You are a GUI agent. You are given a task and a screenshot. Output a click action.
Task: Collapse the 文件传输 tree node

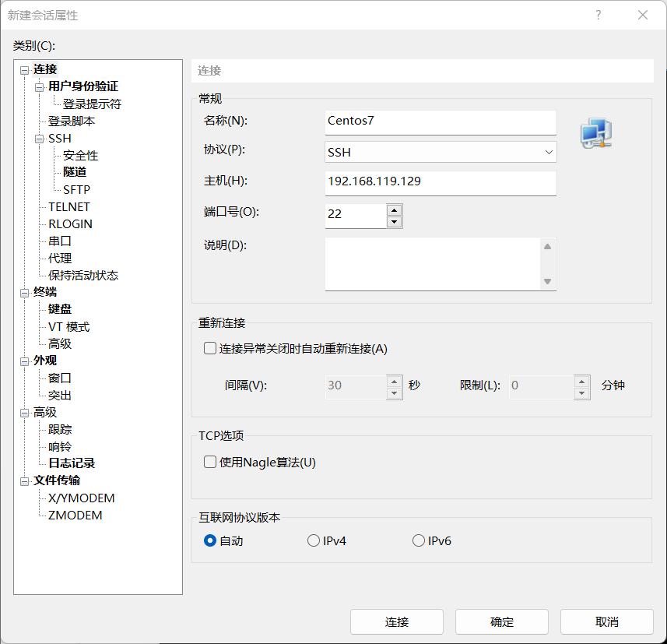click(25, 481)
